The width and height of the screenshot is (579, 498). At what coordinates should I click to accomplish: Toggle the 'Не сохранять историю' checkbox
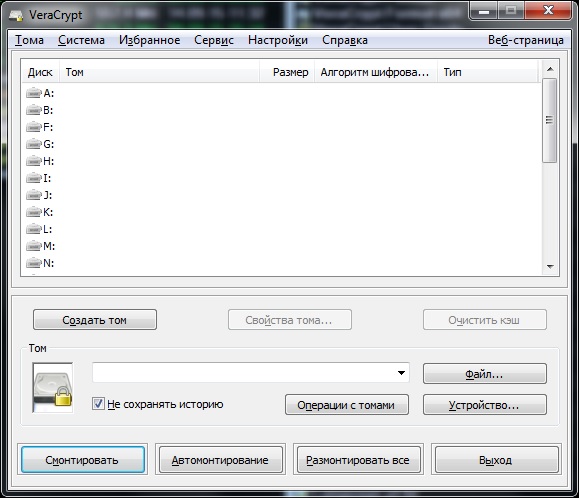pyautogui.click(x=98, y=403)
